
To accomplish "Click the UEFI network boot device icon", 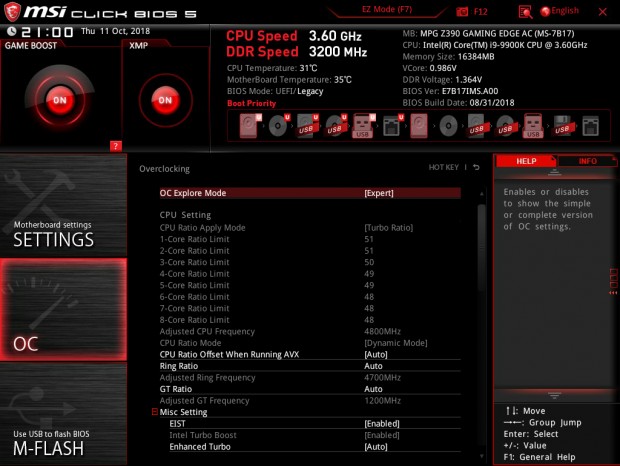I will tap(393, 126).
